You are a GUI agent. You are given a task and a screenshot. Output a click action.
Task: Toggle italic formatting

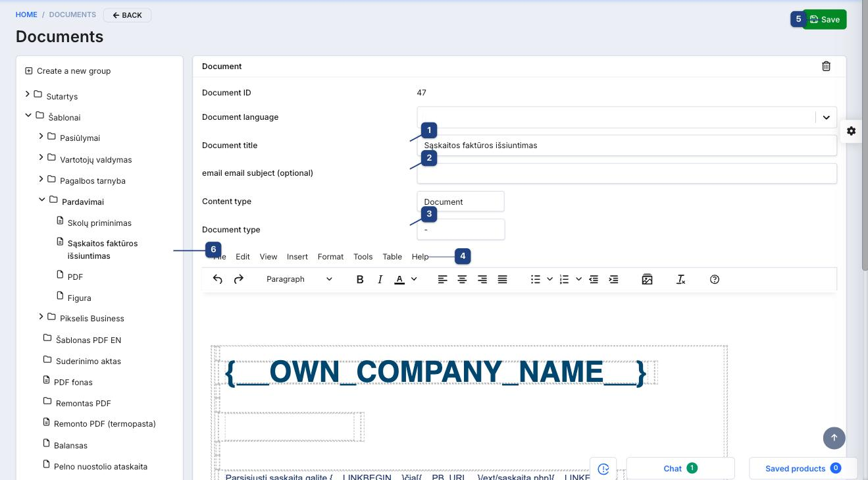(x=380, y=279)
